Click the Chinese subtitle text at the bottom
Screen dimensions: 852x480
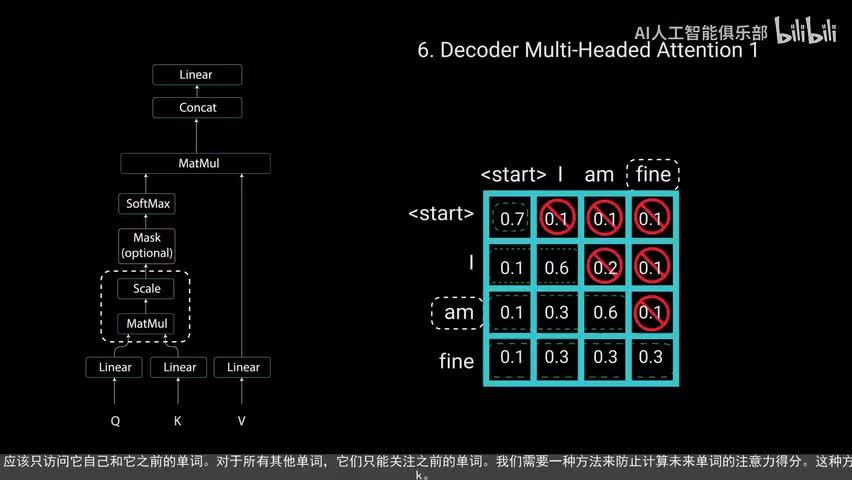pos(426,463)
